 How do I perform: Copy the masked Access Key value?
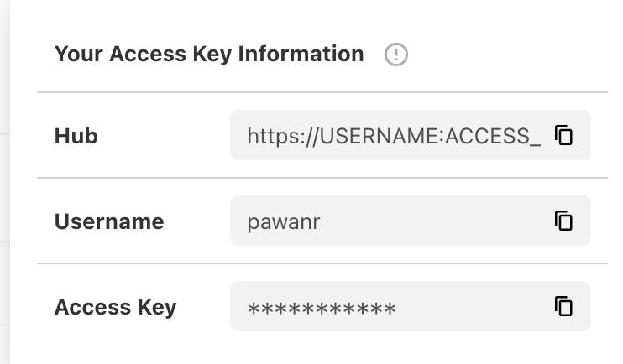pos(563,306)
